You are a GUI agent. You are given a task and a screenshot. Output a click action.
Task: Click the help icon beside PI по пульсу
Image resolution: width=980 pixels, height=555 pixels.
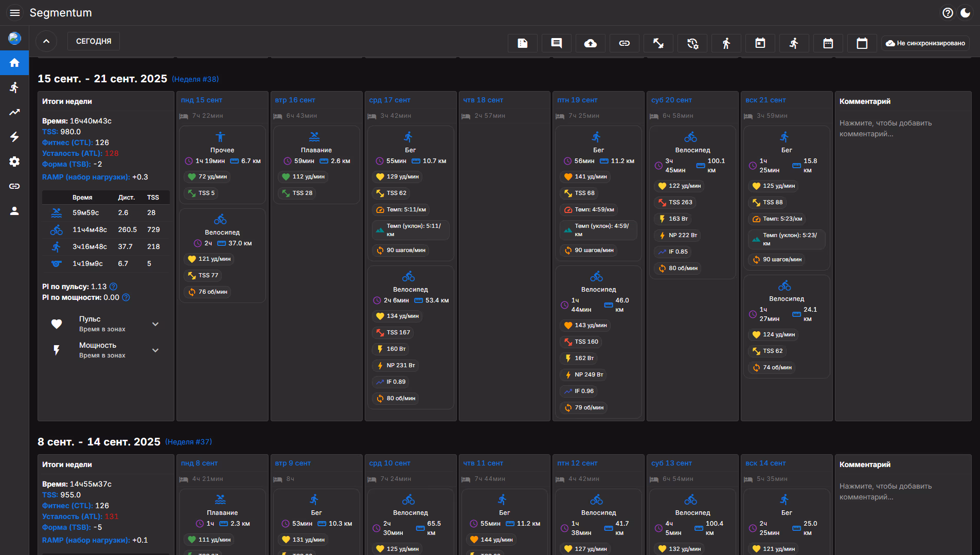[x=114, y=287]
